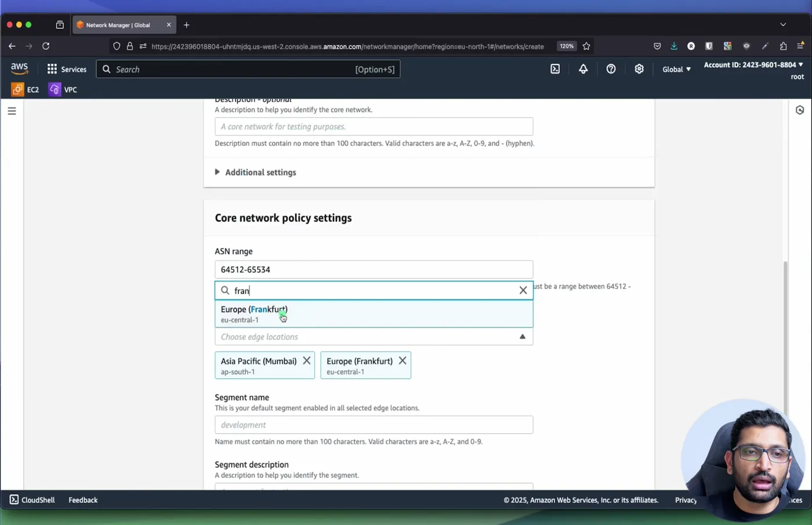Remove the Europe (Frankfurt) edge location chip
Image resolution: width=812 pixels, height=525 pixels.
point(402,361)
